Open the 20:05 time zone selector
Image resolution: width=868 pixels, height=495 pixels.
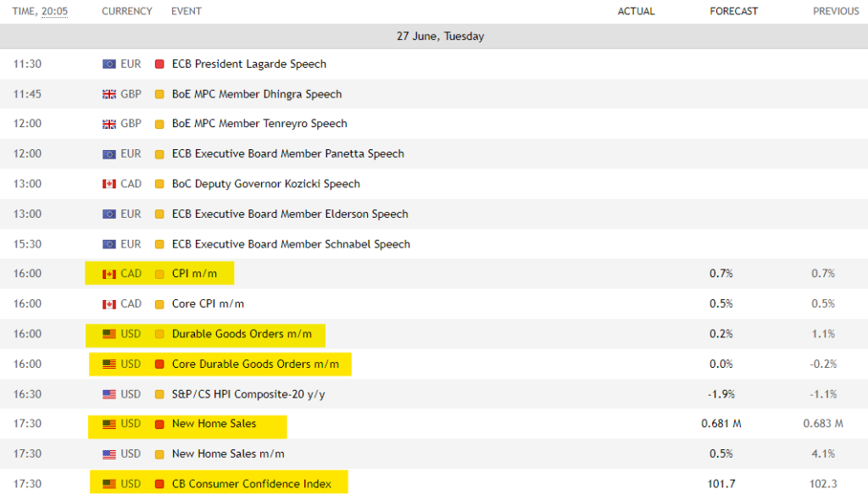coord(55,11)
